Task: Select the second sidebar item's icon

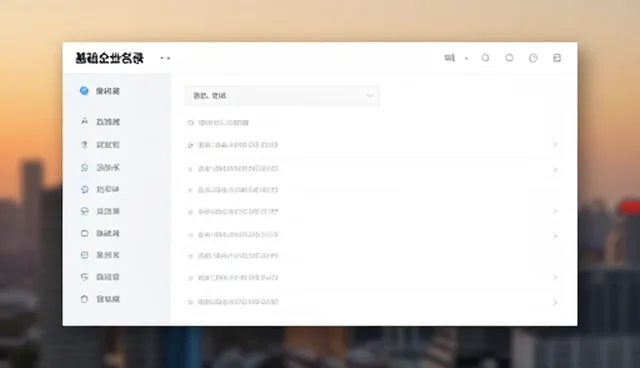Action: point(84,121)
